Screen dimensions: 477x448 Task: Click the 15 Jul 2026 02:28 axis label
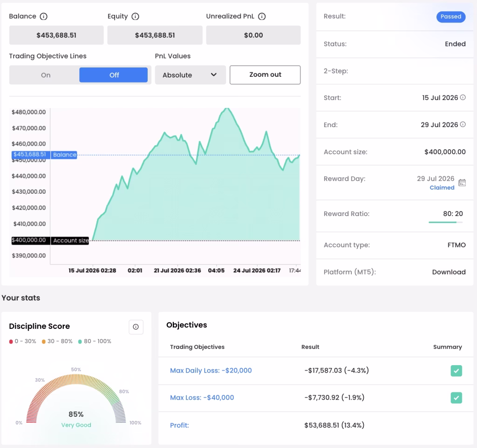tap(92, 271)
